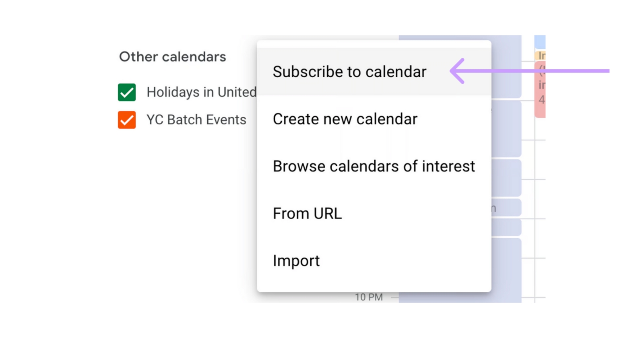
Task: Open the lavender event beside "Browse calendars of interest"
Action: tap(506, 178)
